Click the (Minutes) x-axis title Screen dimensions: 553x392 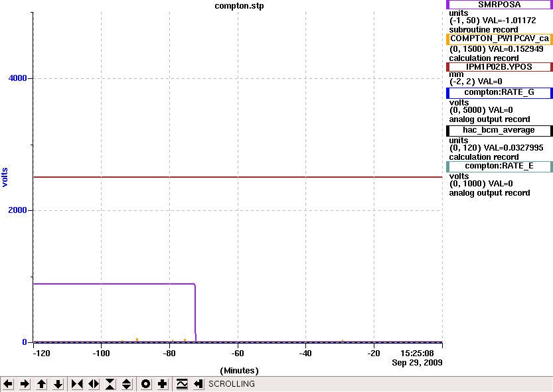coord(239,371)
